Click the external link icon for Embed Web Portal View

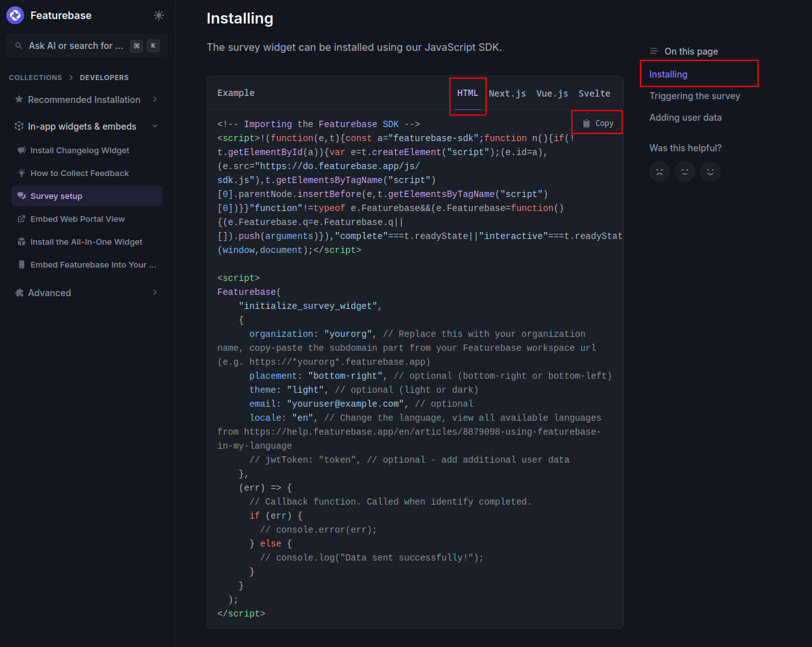pyautogui.click(x=22, y=219)
